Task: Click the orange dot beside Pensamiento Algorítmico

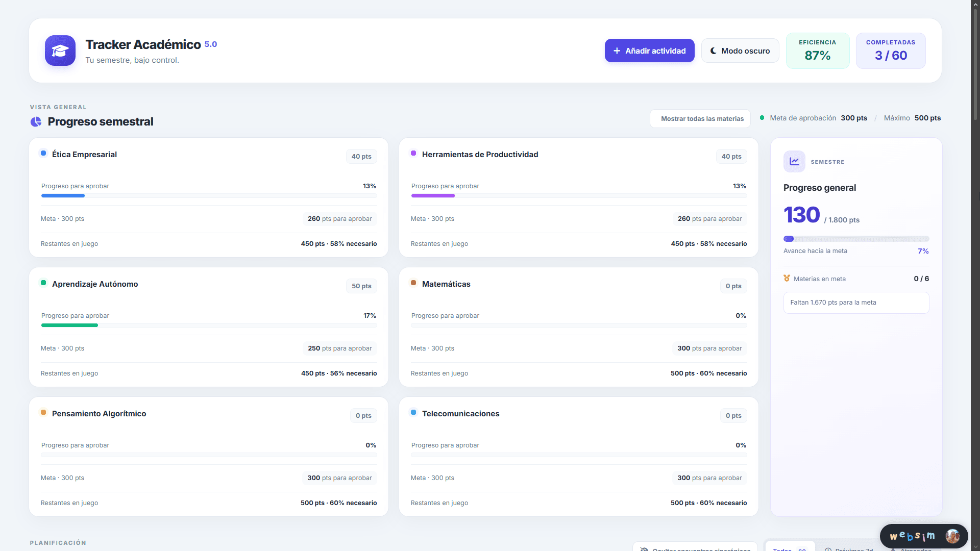Action: tap(43, 412)
